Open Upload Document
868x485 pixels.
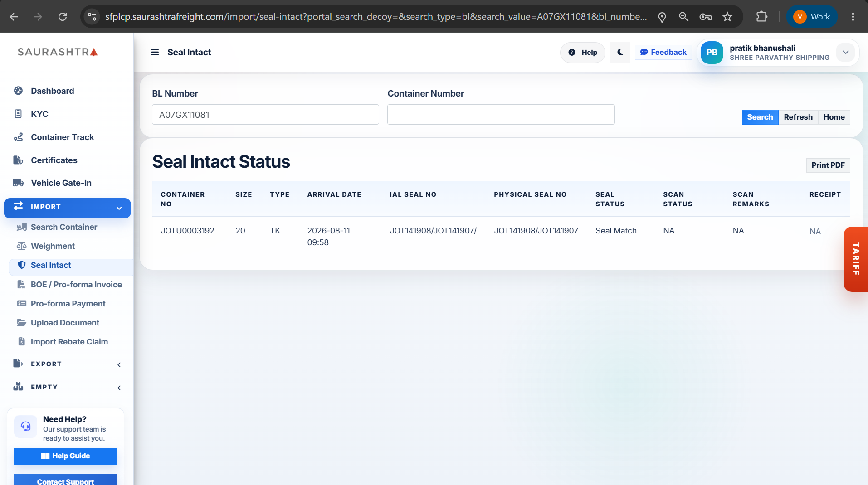coord(65,322)
